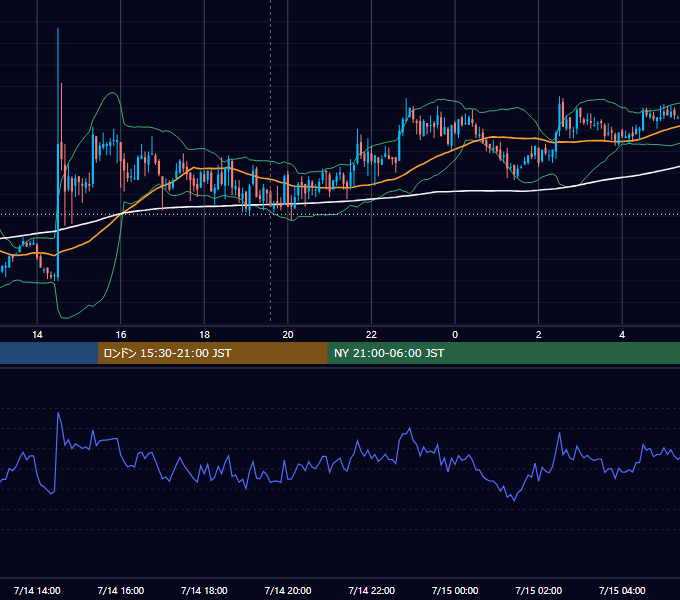Click the 7/14 22:00 time label
Screen dimensions: 680x600
(371, 590)
